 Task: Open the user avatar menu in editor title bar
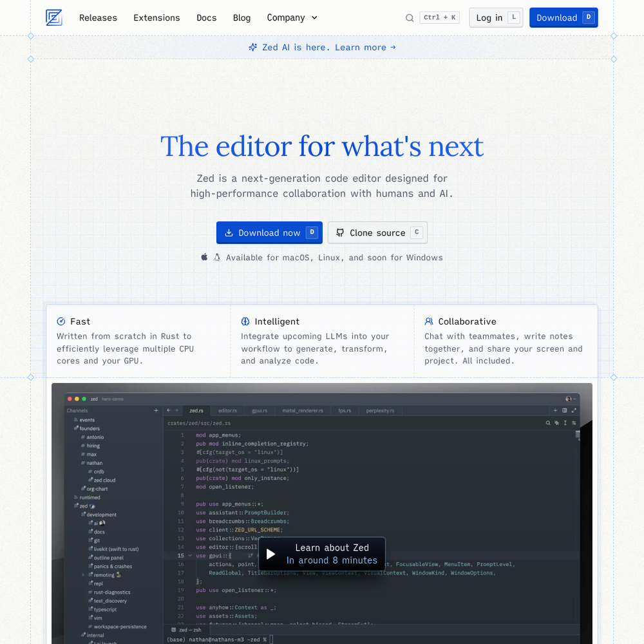click(571, 399)
